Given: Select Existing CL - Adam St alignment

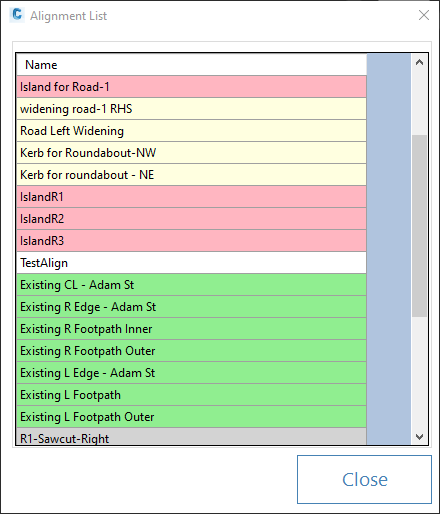Looking at the screenshot, I should point(192,285).
